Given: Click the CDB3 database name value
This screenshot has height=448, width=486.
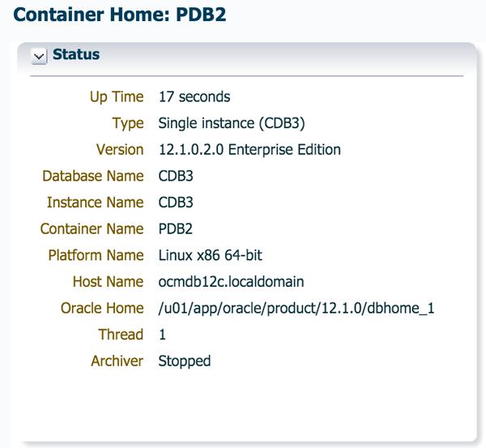Looking at the screenshot, I should click(x=176, y=176).
